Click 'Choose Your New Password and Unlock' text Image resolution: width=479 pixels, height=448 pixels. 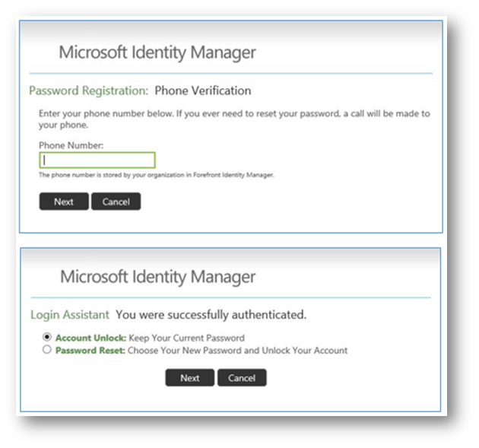coord(237,350)
